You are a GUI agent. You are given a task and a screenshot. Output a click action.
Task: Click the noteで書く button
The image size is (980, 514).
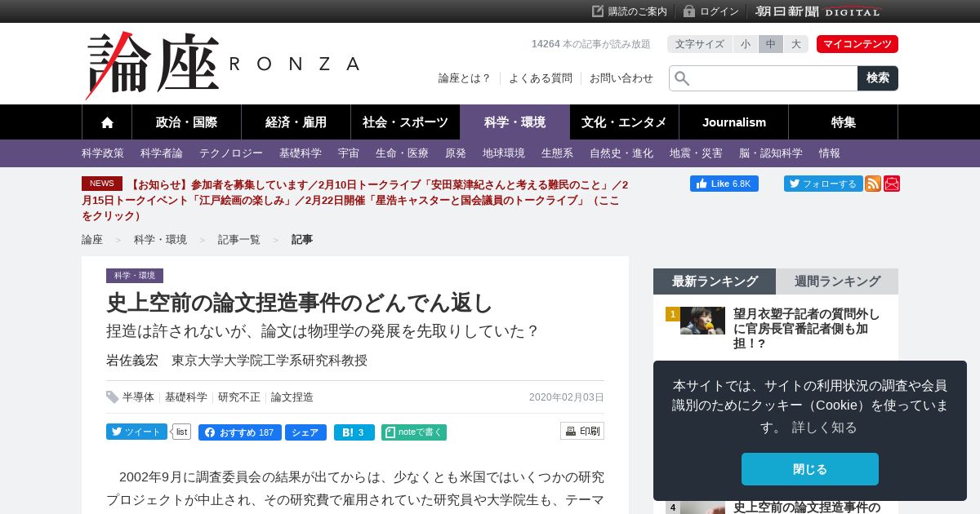[414, 432]
